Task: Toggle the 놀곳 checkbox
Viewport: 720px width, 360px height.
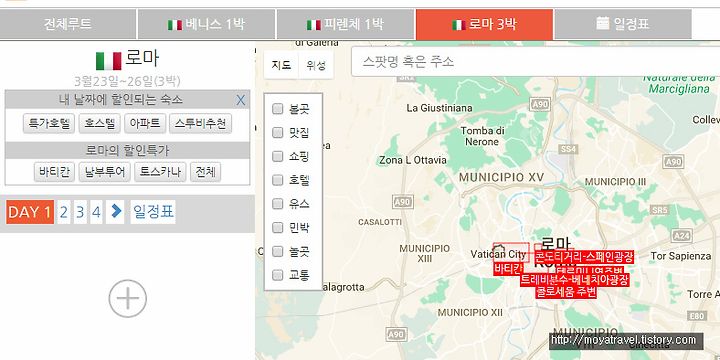Action: (277, 251)
